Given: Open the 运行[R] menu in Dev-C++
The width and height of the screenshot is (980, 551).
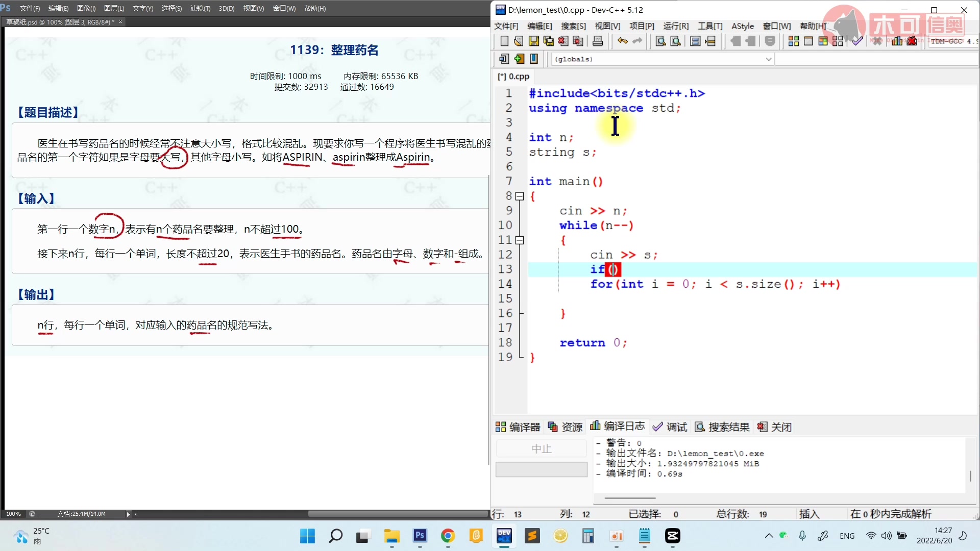Looking at the screenshot, I should click(676, 26).
